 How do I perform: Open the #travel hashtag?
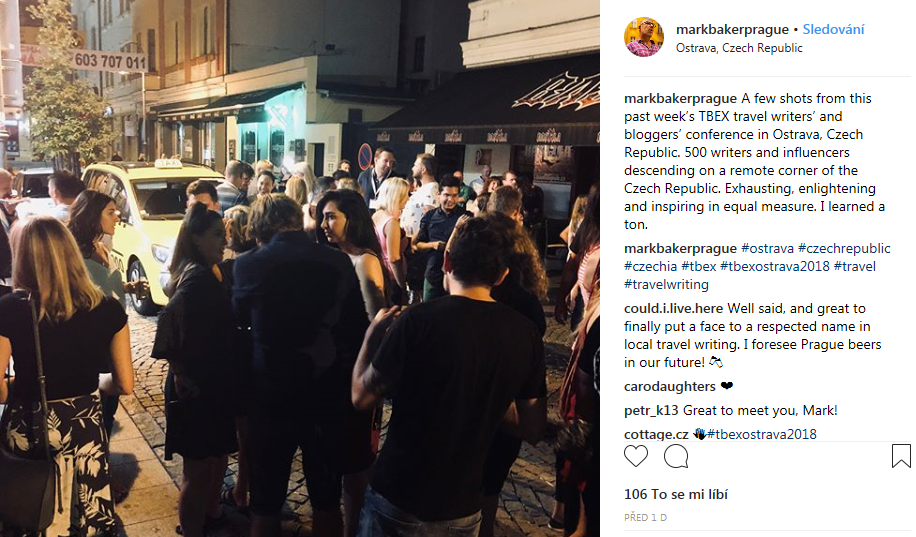855,266
